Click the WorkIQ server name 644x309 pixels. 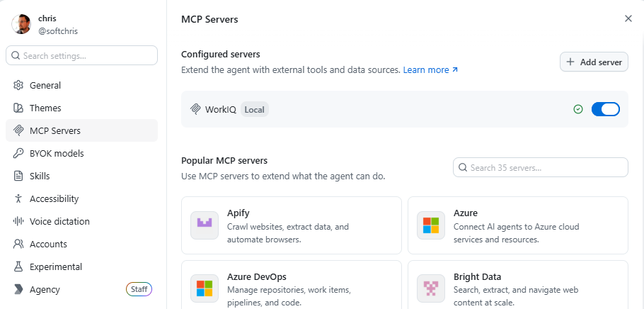[221, 109]
